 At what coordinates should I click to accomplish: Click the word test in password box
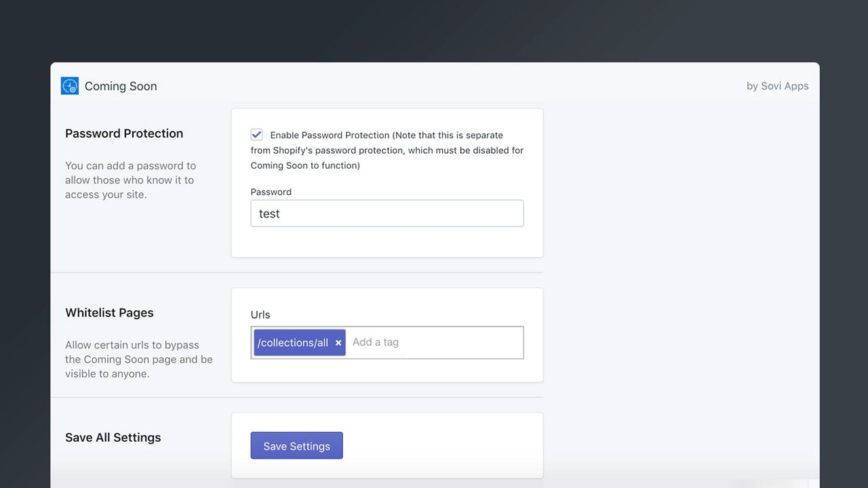point(269,213)
